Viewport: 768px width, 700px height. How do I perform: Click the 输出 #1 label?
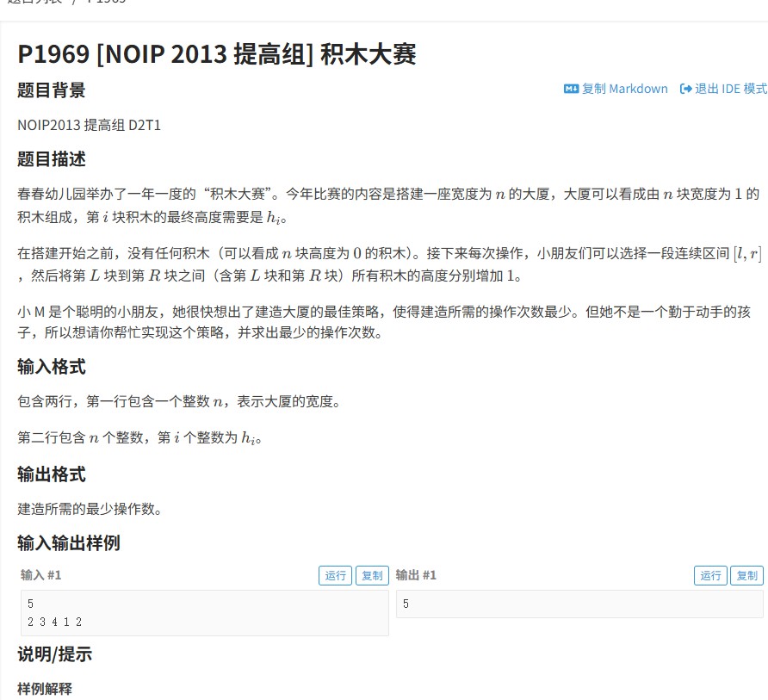pos(416,575)
